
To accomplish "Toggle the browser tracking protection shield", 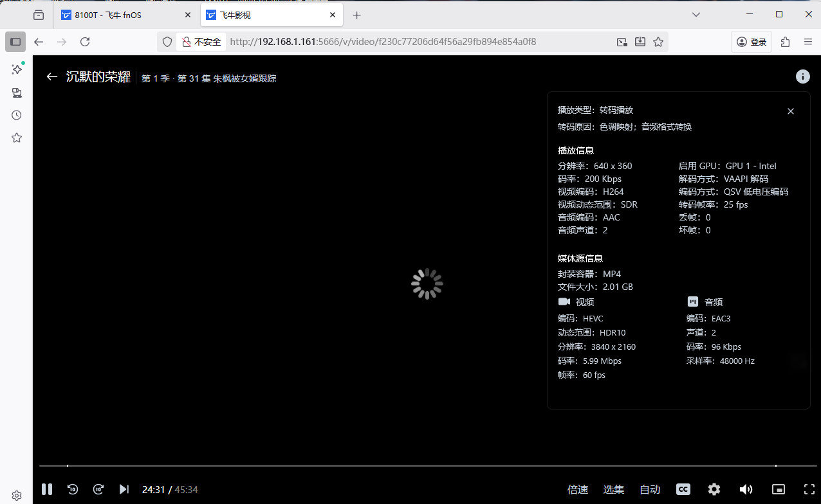I will [167, 41].
